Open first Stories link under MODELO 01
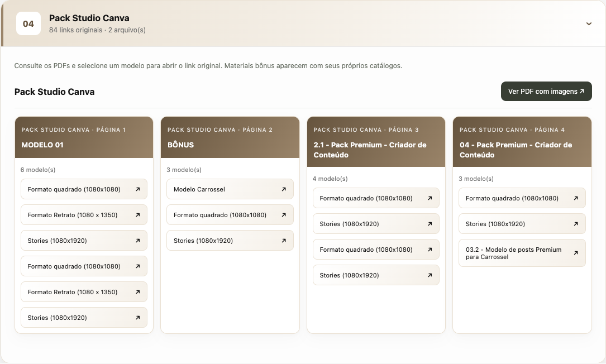The width and height of the screenshot is (606, 364). pyautogui.click(x=84, y=241)
